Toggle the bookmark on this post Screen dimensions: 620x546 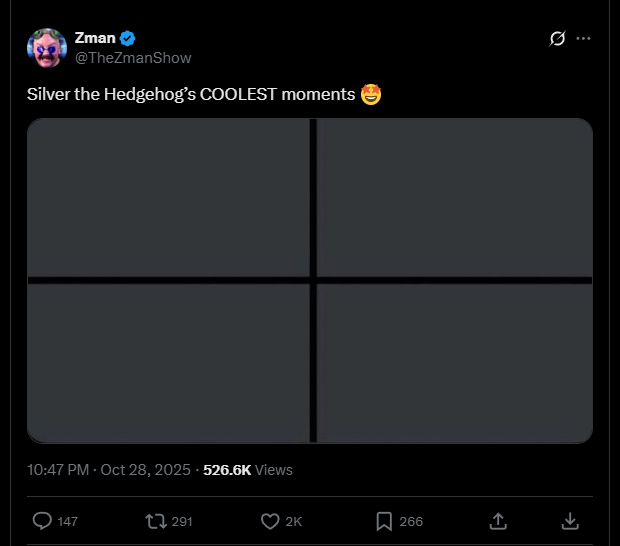coord(384,521)
